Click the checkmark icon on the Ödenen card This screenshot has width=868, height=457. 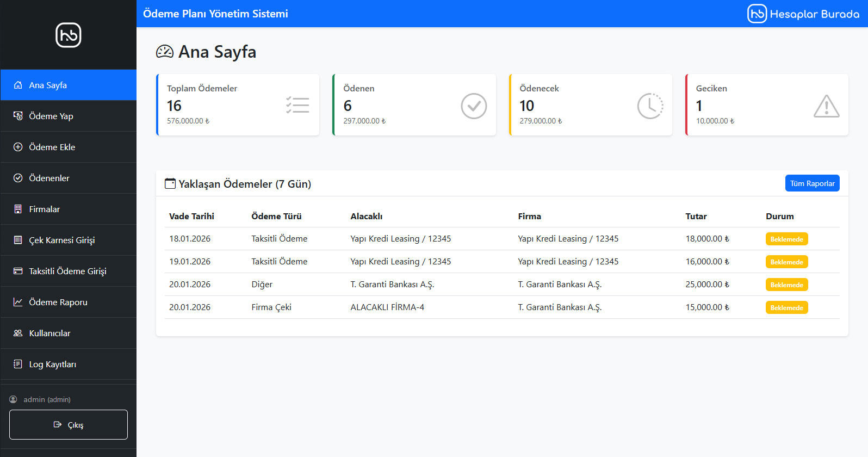[x=474, y=106]
